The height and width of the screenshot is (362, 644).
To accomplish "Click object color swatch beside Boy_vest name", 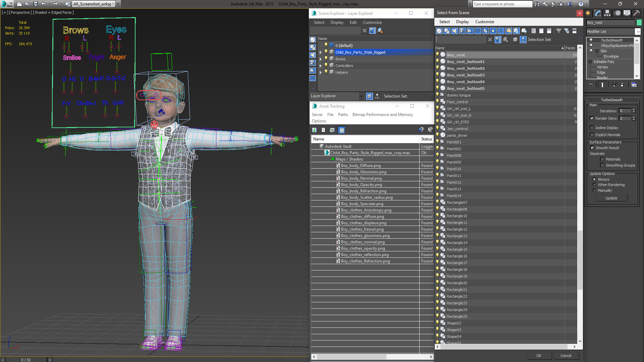I will click(x=639, y=22).
